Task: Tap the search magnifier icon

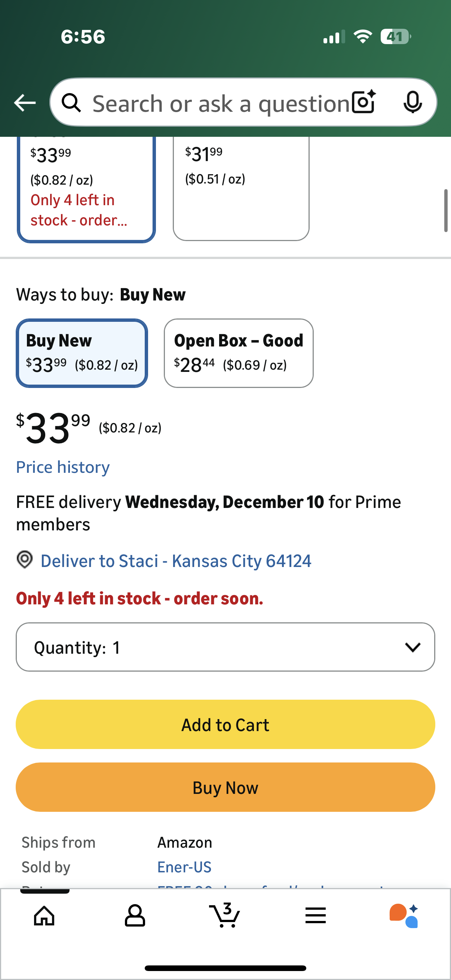Action: click(71, 103)
